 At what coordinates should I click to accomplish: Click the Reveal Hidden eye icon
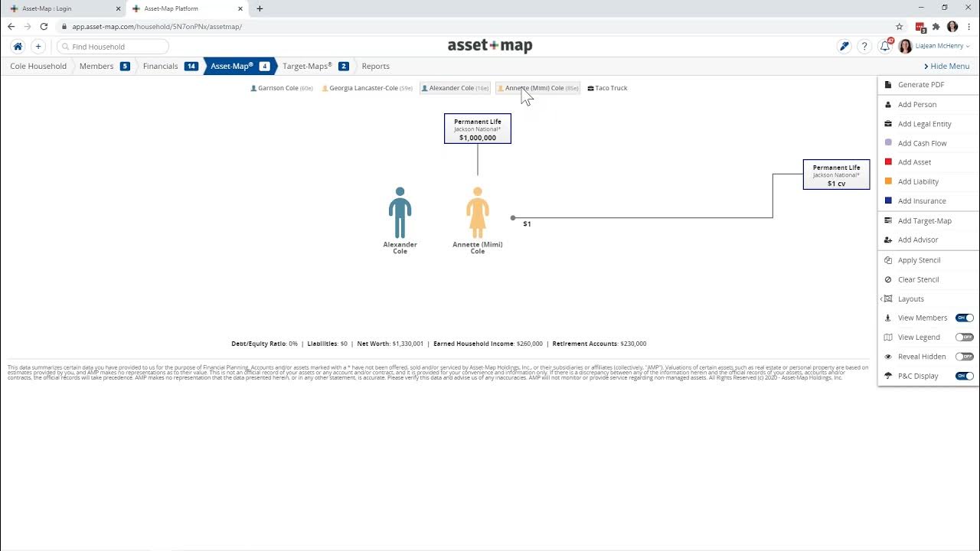pyautogui.click(x=888, y=357)
